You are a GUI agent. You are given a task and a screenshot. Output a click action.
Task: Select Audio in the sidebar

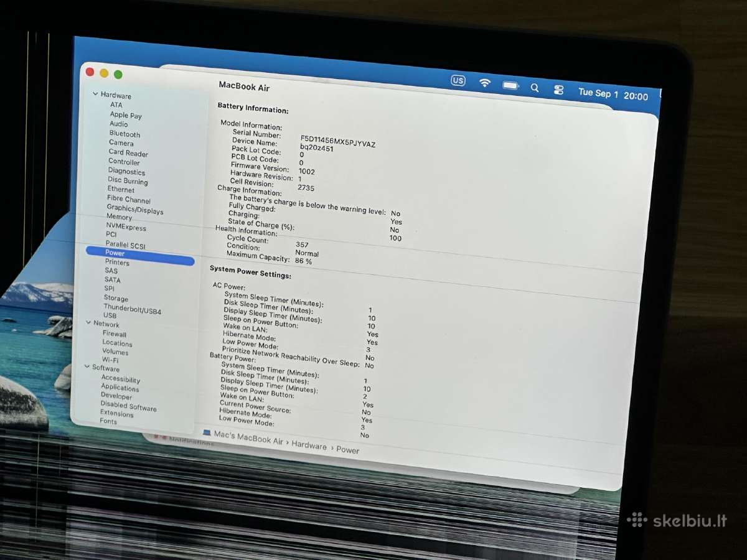118,124
